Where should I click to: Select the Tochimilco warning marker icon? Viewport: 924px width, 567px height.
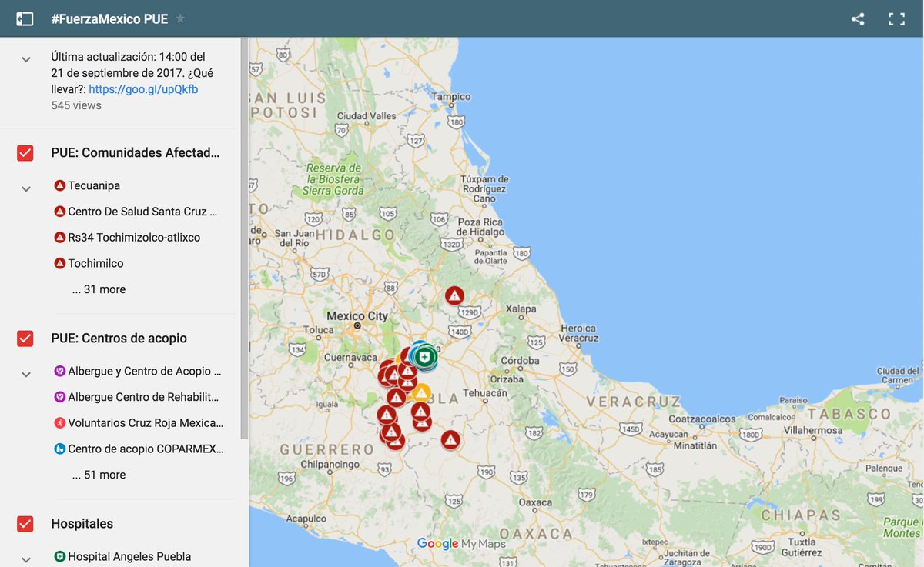pyautogui.click(x=59, y=263)
